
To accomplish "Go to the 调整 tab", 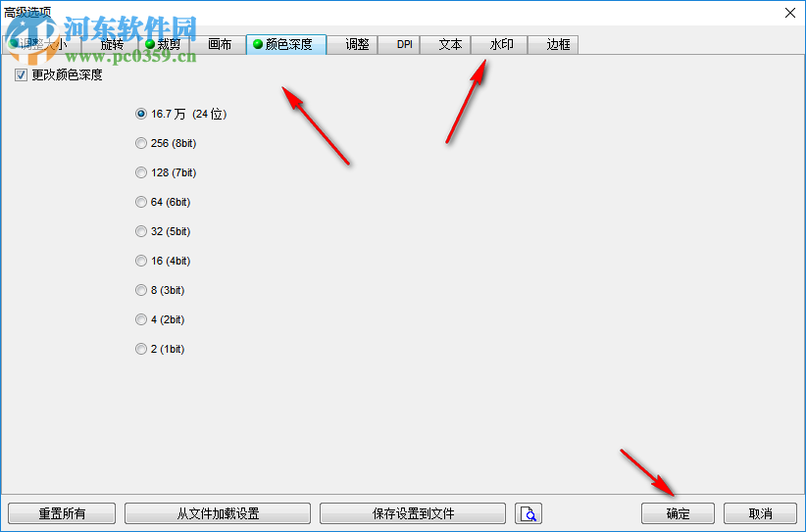I will pos(353,45).
